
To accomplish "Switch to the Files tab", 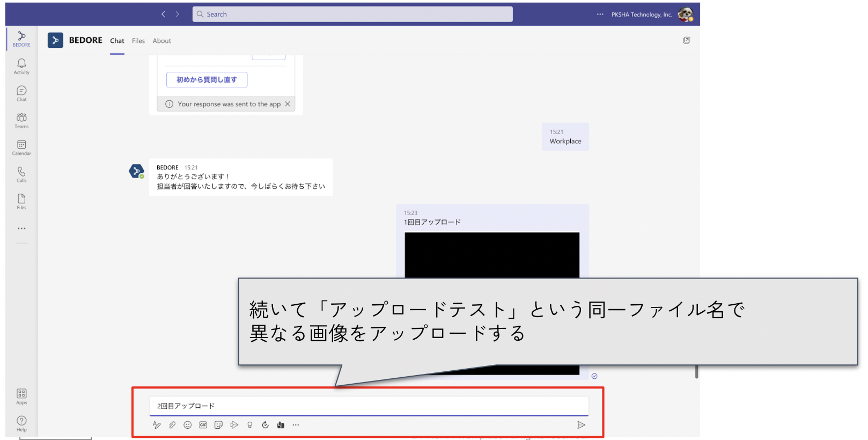I will tap(138, 41).
